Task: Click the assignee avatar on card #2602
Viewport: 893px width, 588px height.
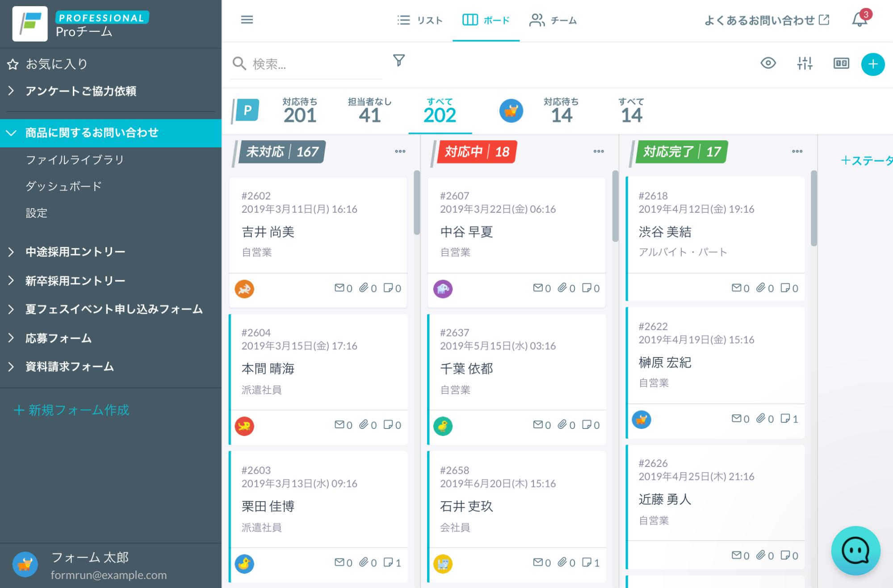Action: (244, 289)
